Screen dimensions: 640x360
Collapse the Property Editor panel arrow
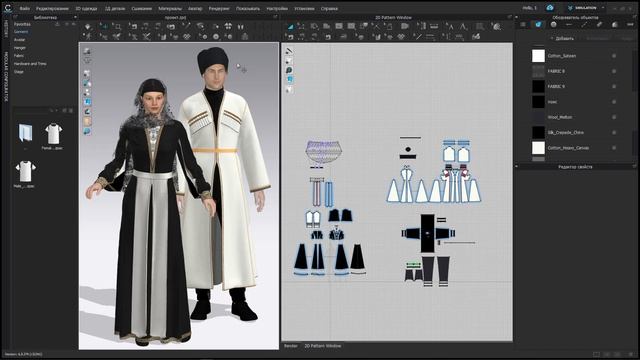[x=517, y=167]
